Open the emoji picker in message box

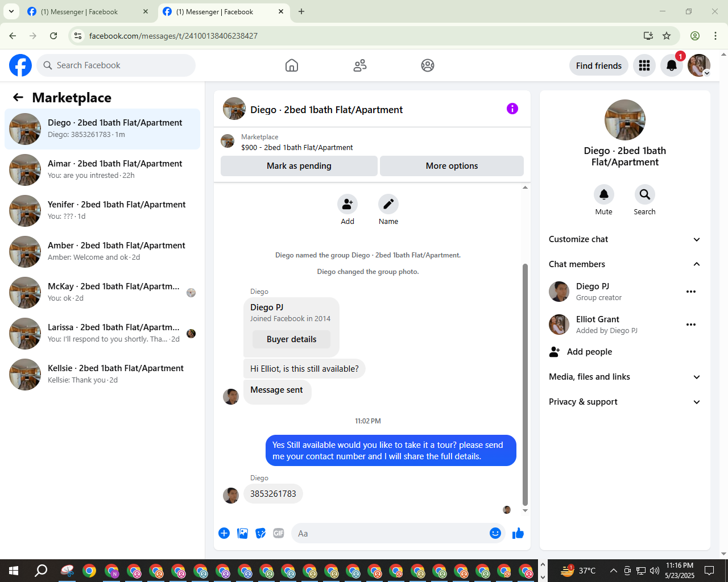[495, 533]
